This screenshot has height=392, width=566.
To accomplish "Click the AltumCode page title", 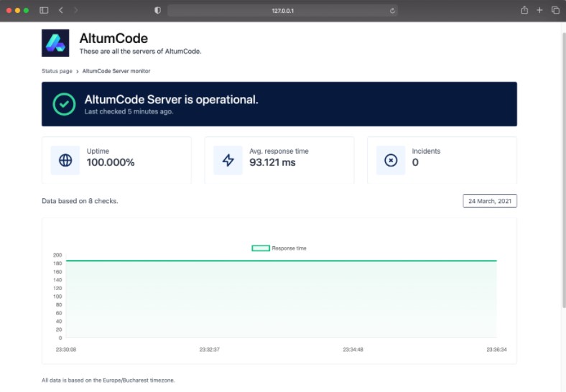I will 113,38.
